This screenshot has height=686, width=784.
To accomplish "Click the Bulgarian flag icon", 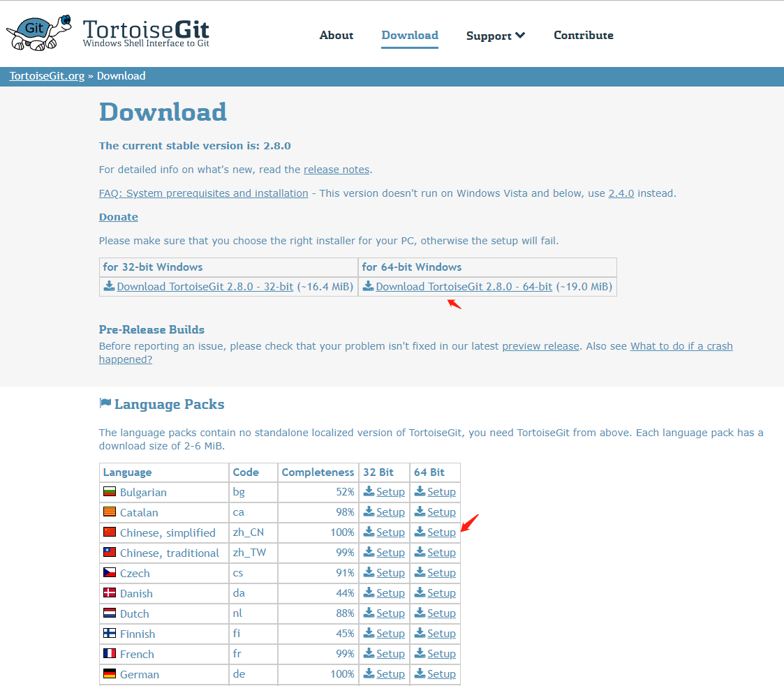I will click(110, 491).
